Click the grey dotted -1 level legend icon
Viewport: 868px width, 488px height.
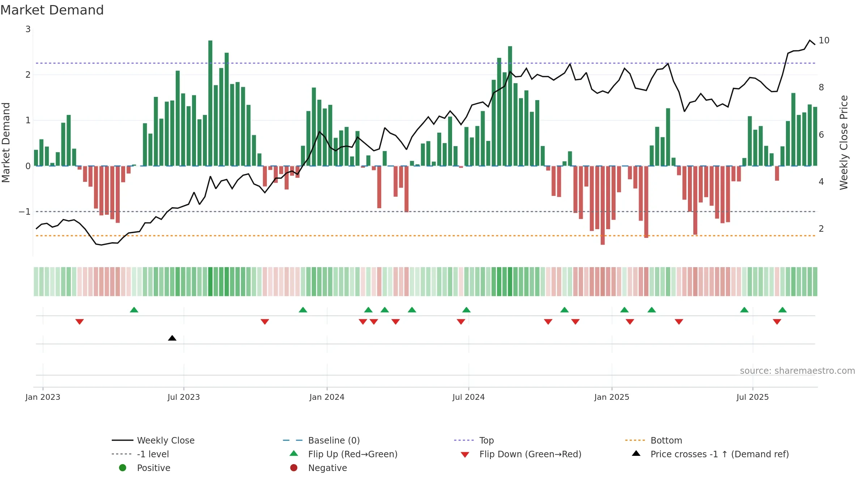pyautogui.click(x=122, y=454)
